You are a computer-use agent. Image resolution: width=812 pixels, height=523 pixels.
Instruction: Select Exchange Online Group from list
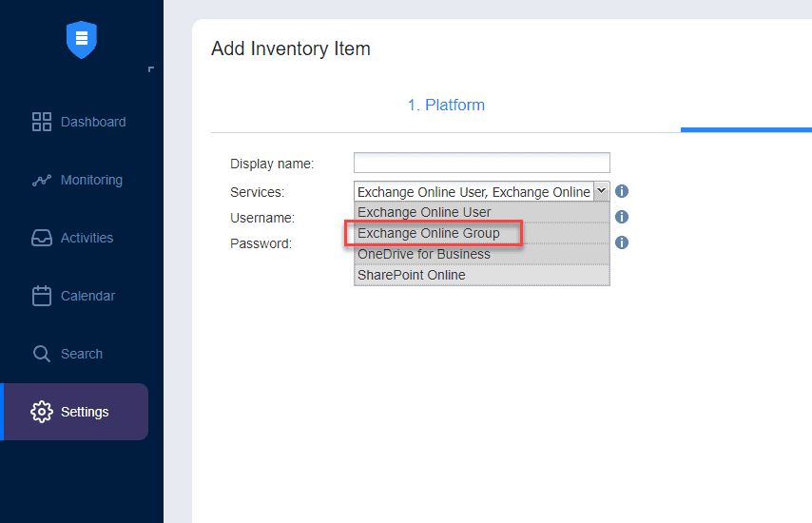click(x=428, y=233)
